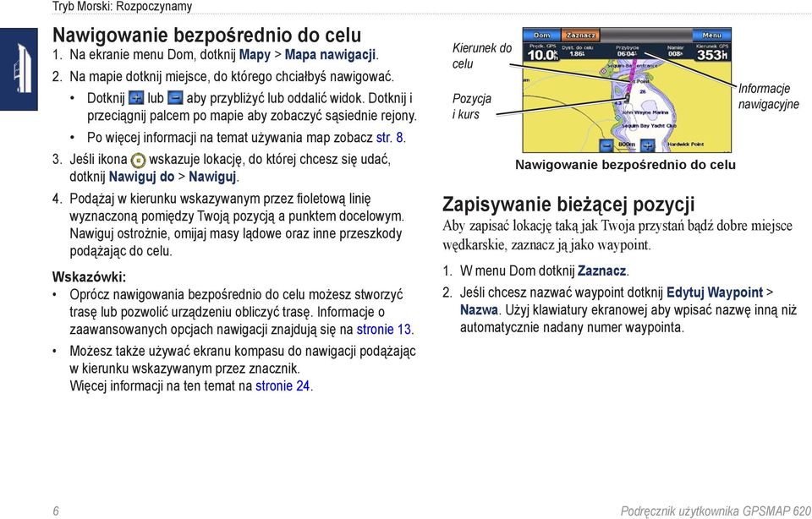Click the round target location icon in step 3
The image size is (812, 519).
click(x=138, y=160)
